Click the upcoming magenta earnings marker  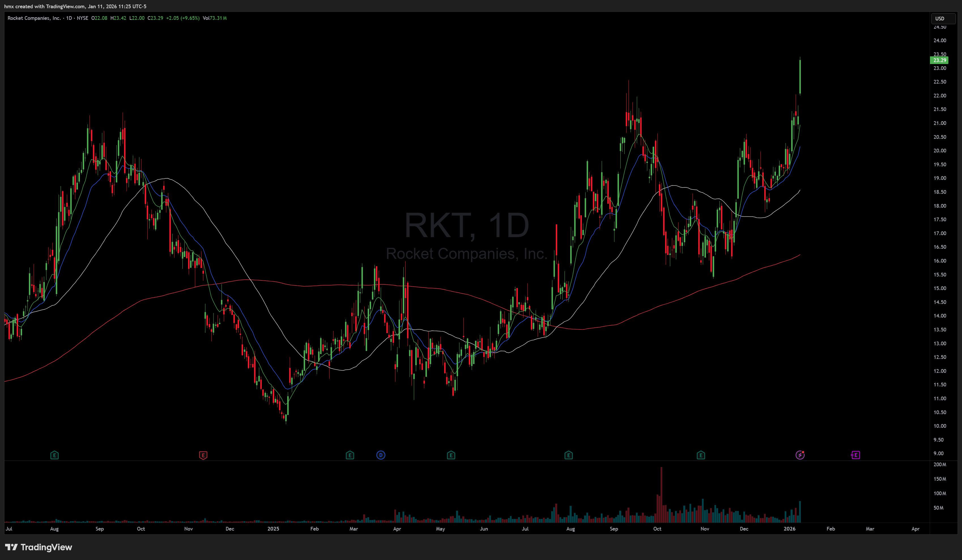pyautogui.click(x=855, y=455)
